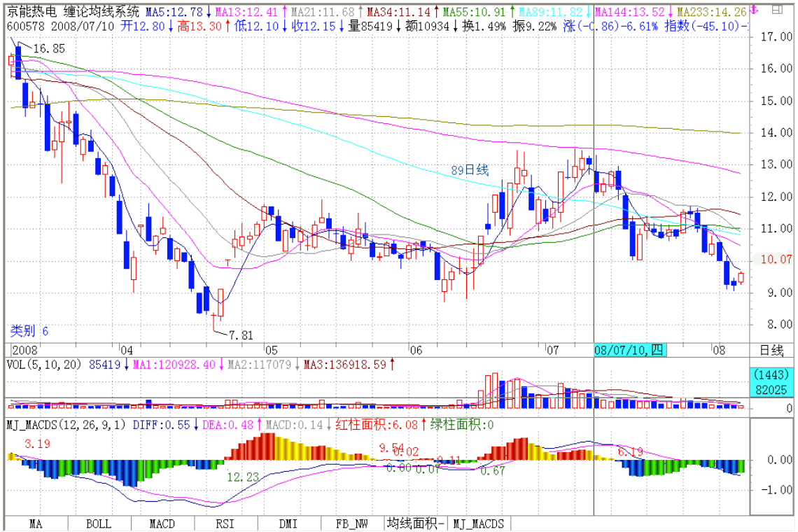The image size is (798, 532).
Task: Click the 89日线 annotation
Action: pos(470,170)
